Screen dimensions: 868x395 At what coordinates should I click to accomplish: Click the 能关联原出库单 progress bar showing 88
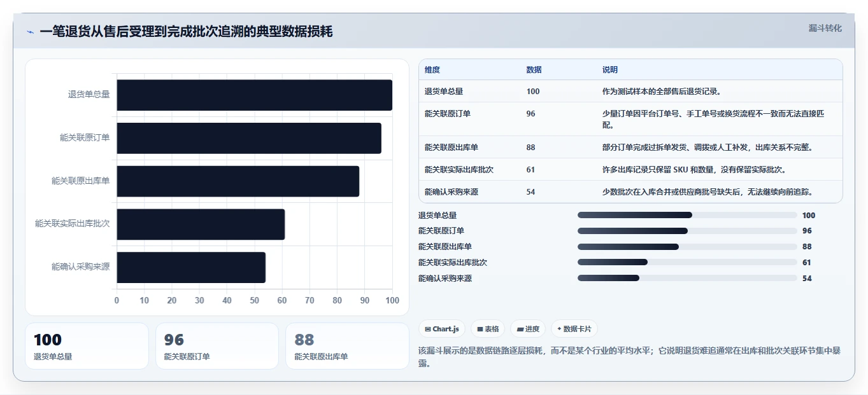point(687,247)
